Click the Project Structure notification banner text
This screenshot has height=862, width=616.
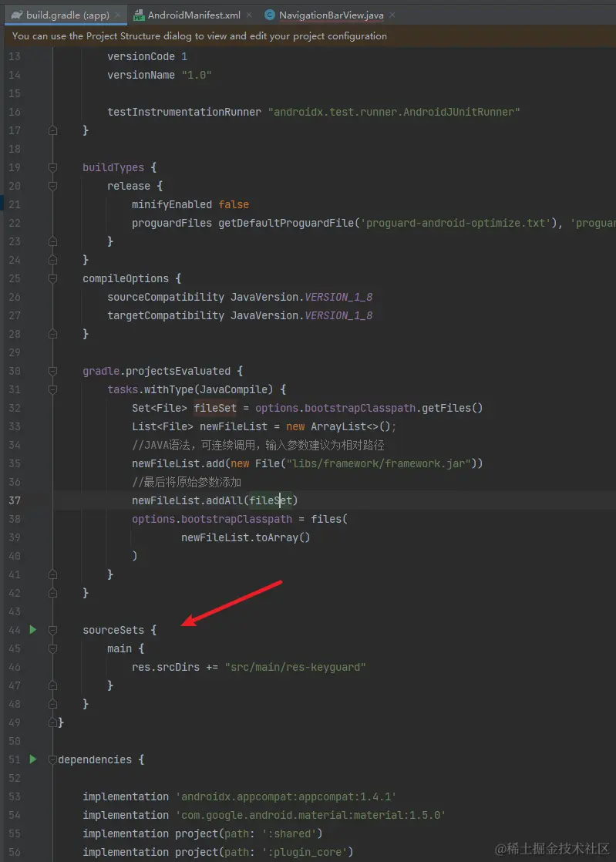click(x=200, y=35)
